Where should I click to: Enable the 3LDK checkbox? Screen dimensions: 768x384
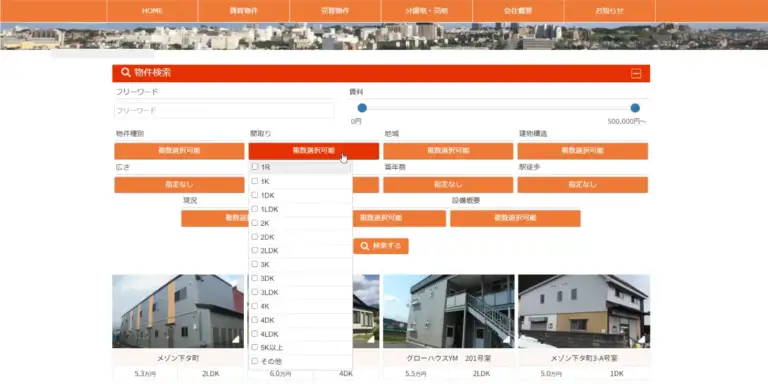(255, 292)
